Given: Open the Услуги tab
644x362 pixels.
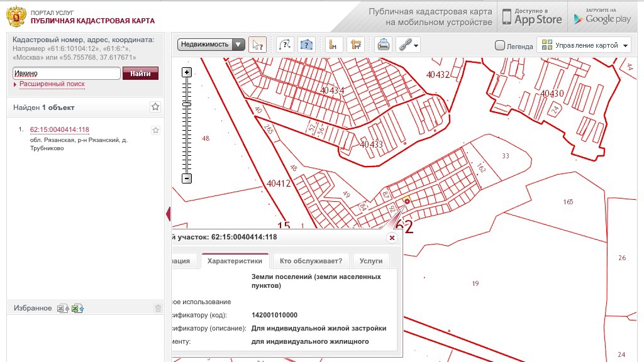Looking at the screenshot, I should pyautogui.click(x=371, y=261).
